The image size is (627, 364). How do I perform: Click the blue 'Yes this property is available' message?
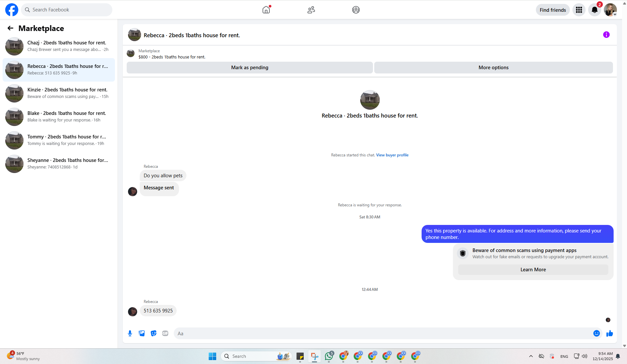coord(518,234)
